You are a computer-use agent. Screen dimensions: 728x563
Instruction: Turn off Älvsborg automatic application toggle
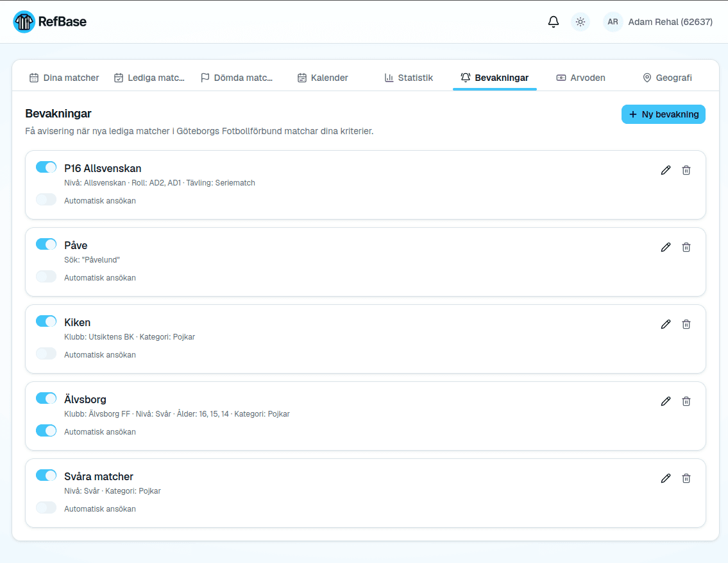tap(46, 431)
